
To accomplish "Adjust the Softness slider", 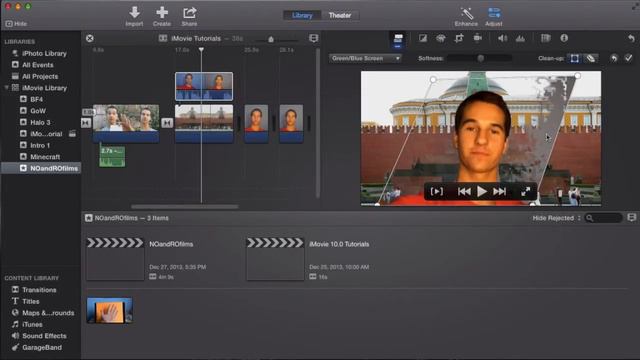I will [x=480, y=58].
